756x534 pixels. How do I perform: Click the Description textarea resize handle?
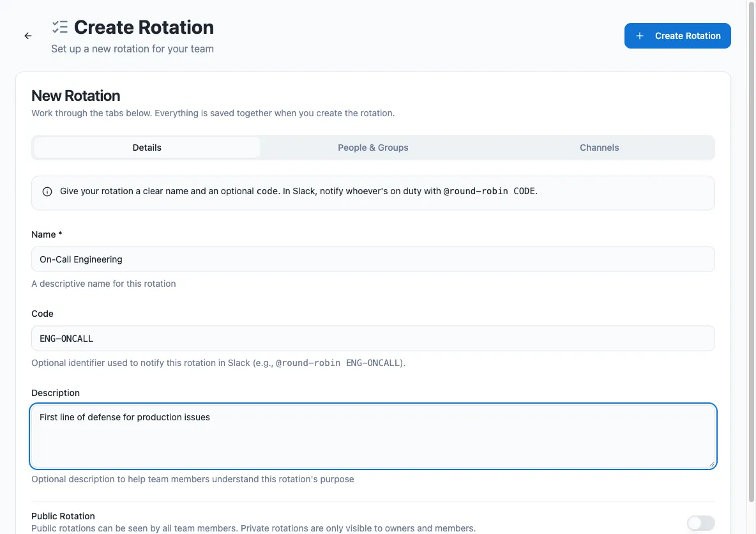click(x=712, y=464)
